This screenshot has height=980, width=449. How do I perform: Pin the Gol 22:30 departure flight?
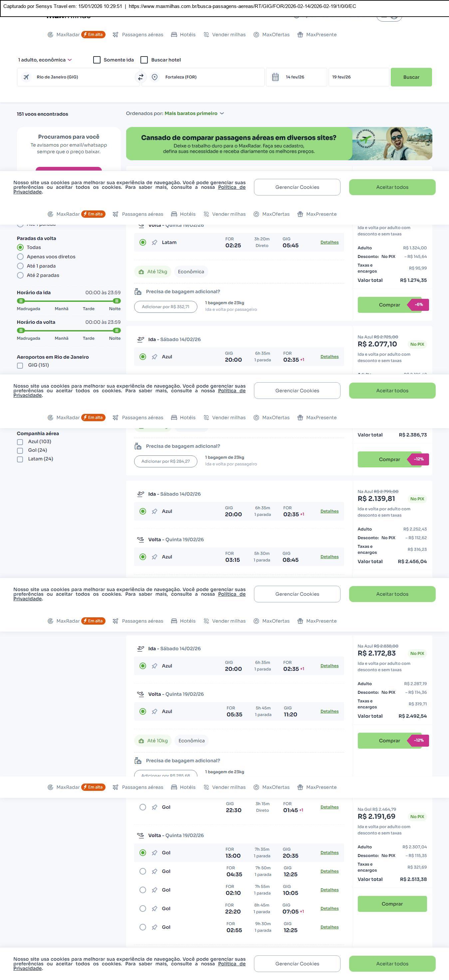pos(154,807)
